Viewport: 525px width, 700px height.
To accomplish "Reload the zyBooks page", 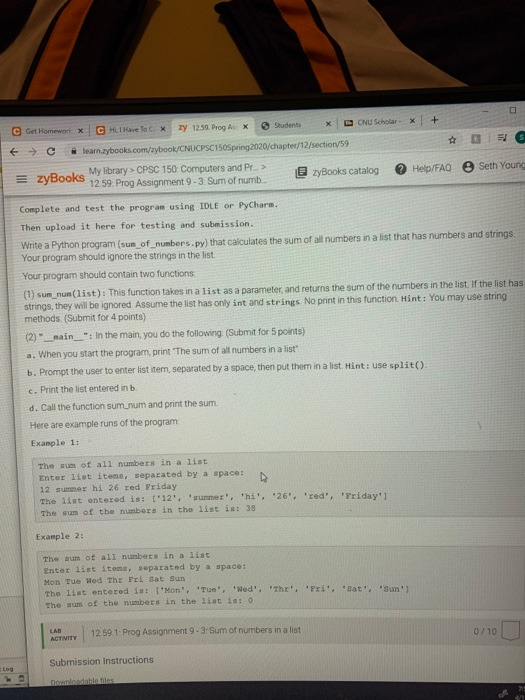I will click(x=51, y=151).
